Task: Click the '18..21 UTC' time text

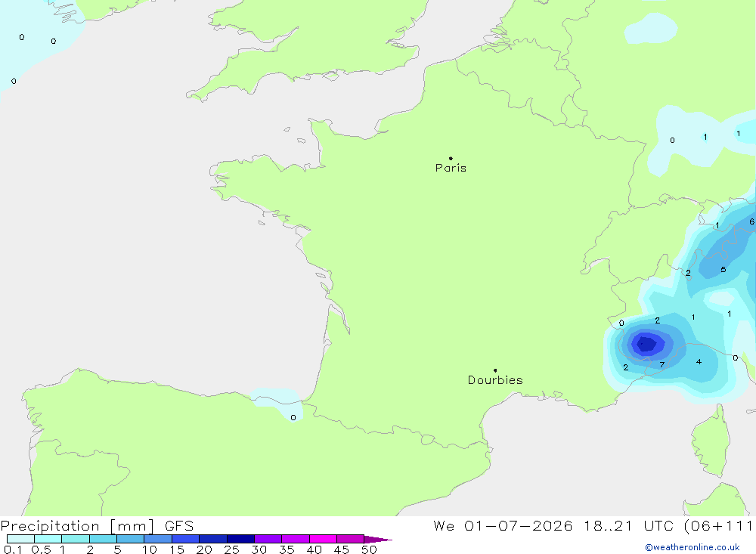Action: [628, 526]
